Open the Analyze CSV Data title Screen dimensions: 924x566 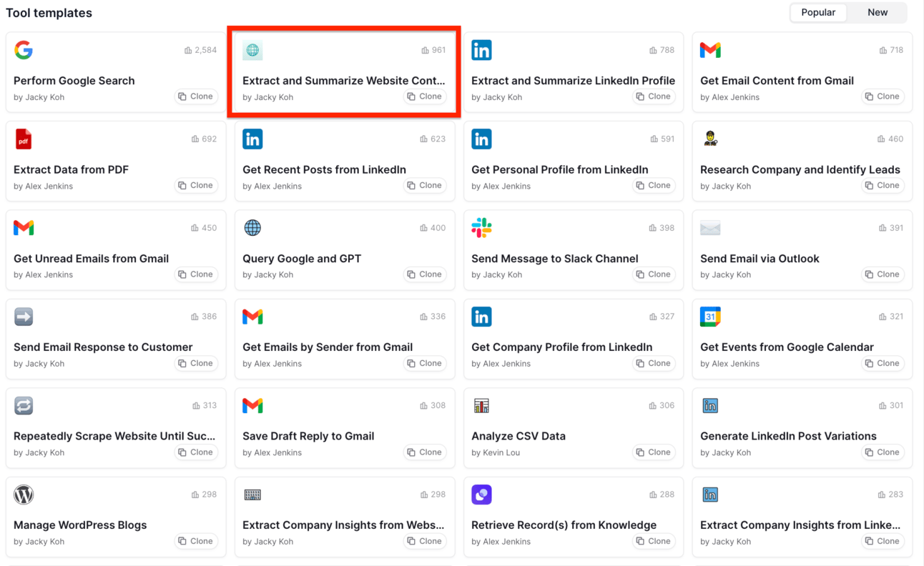click(x=518, y=436)
